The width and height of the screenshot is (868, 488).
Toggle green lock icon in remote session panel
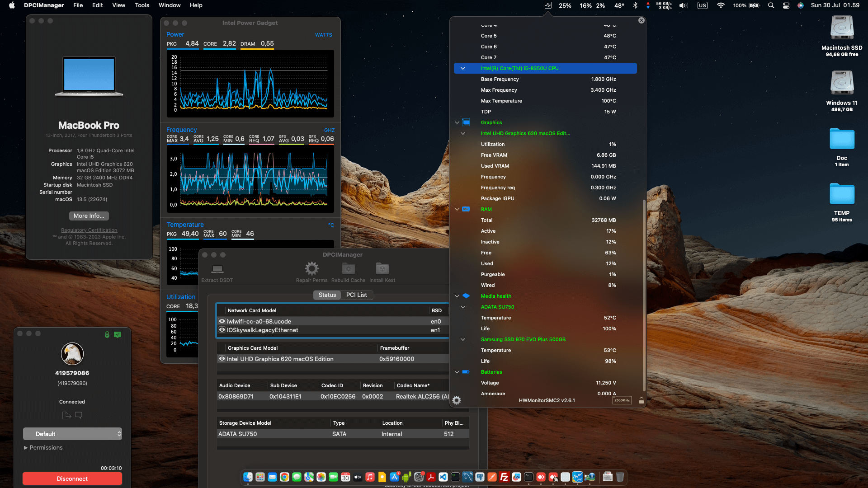pos(107,335)
